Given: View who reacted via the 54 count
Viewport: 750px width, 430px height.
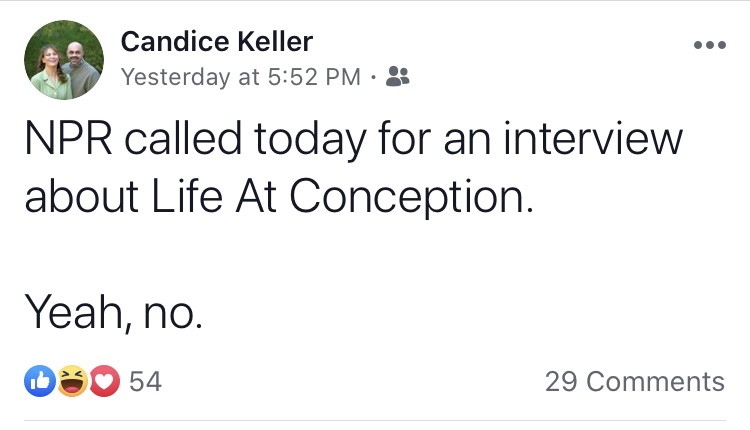Looking at the screenshot, I should click(x=146, y=381).
